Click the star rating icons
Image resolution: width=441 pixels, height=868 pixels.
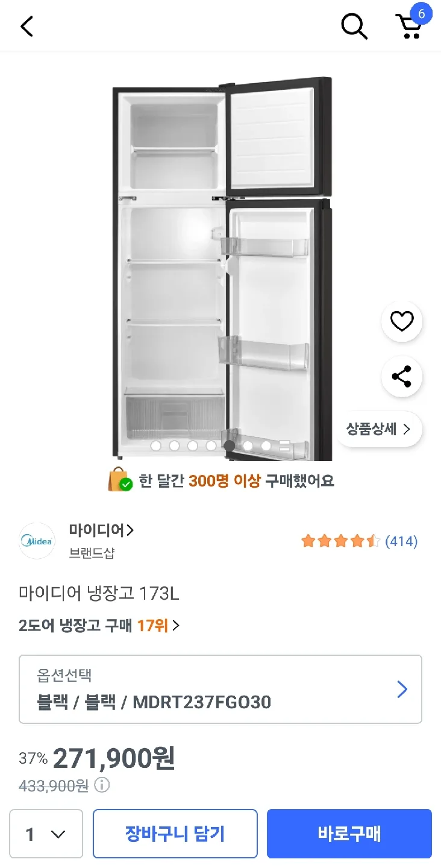tap(340, 541)
